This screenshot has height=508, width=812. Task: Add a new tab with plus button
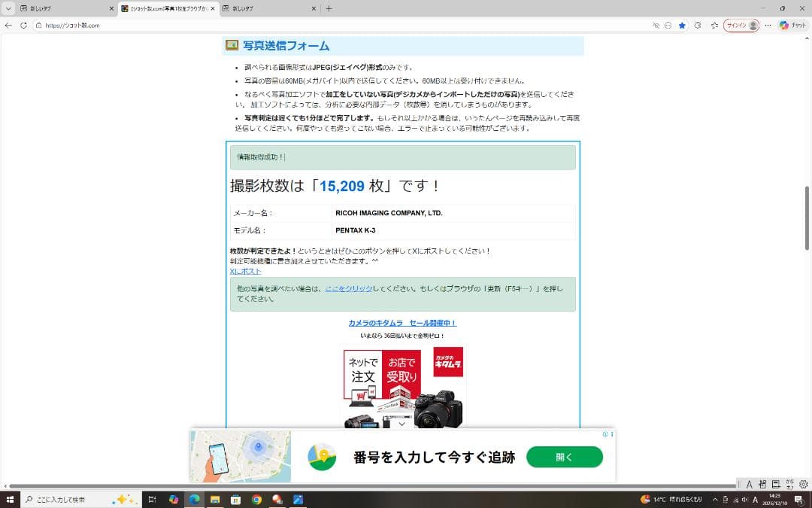point(329,8)
